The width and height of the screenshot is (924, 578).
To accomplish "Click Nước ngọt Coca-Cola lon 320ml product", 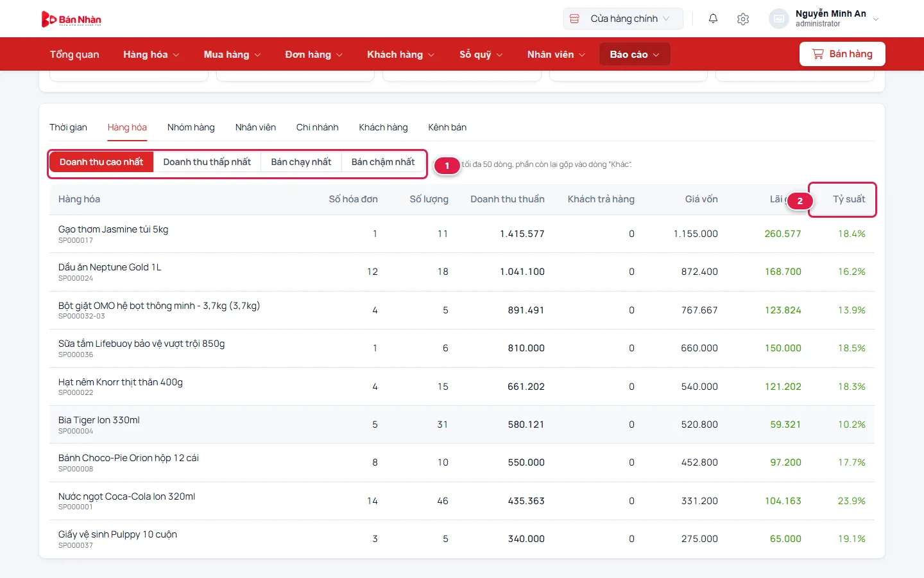I will pos(126,496).
